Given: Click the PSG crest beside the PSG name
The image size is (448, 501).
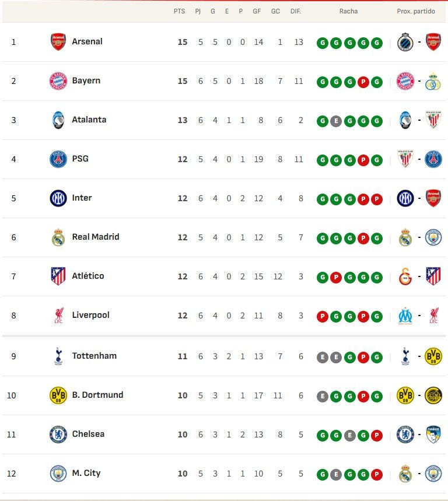Looking at the screenshot, I should (x=58, y=159).
